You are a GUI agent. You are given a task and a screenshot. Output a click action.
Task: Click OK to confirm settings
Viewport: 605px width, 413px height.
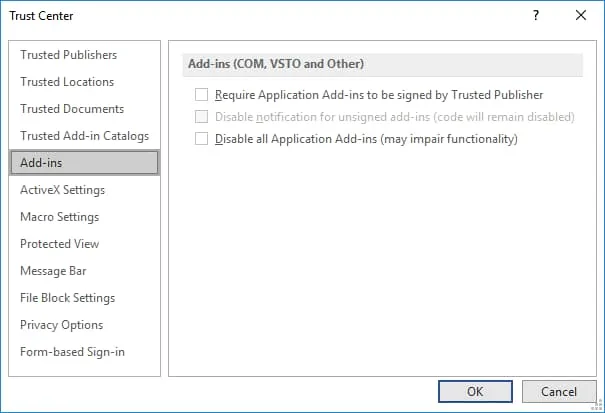(475, 392)
